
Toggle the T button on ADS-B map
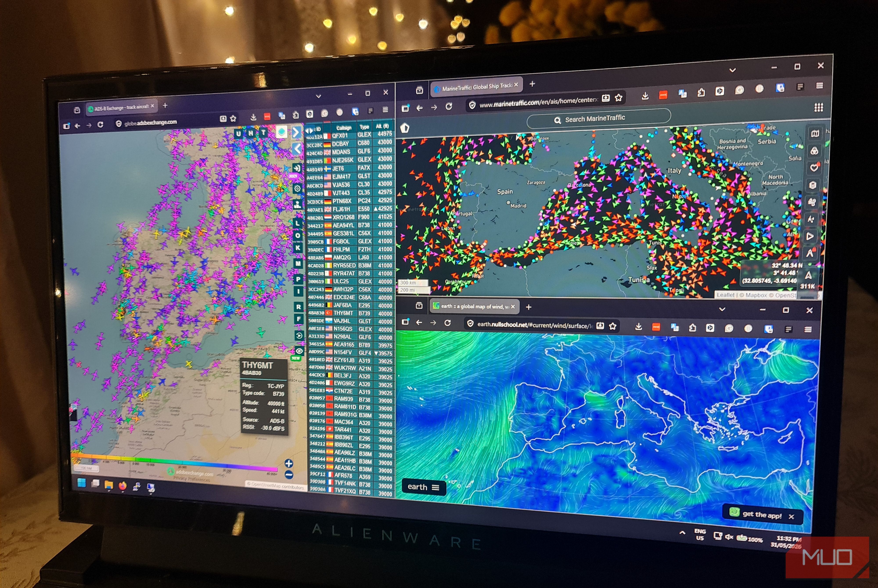tap(263, 133)
